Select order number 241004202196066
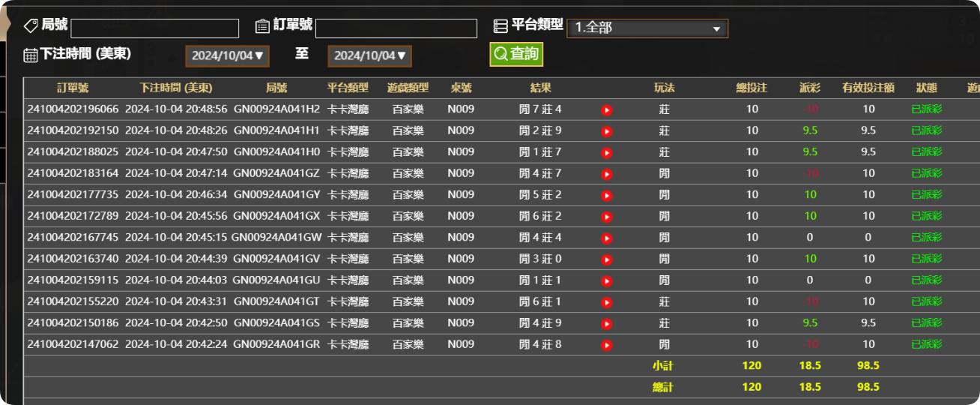Screen dimensions: 980x405 click(73, 109)
